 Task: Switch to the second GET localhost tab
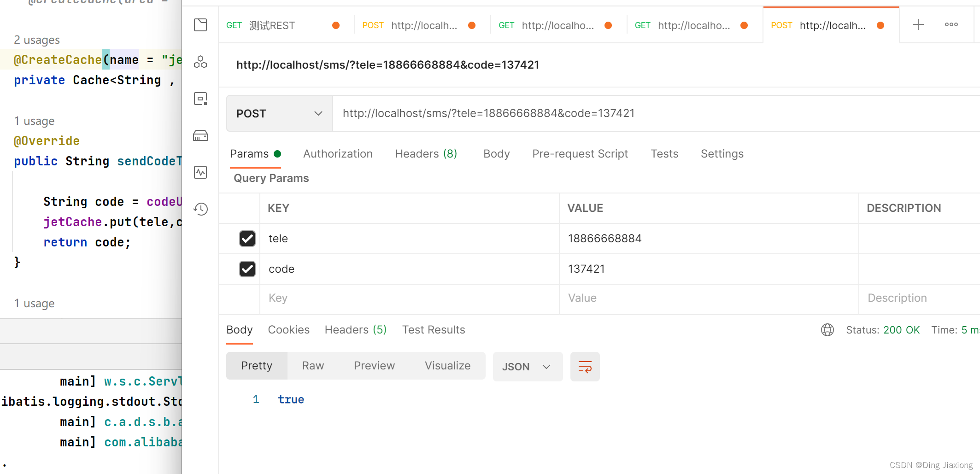(x=557, y=25)
